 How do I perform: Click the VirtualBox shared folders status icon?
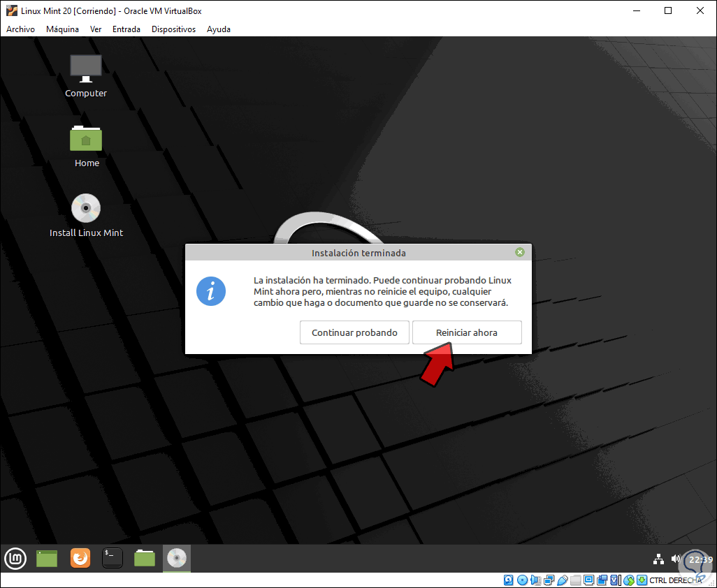[x=576, y=580]
